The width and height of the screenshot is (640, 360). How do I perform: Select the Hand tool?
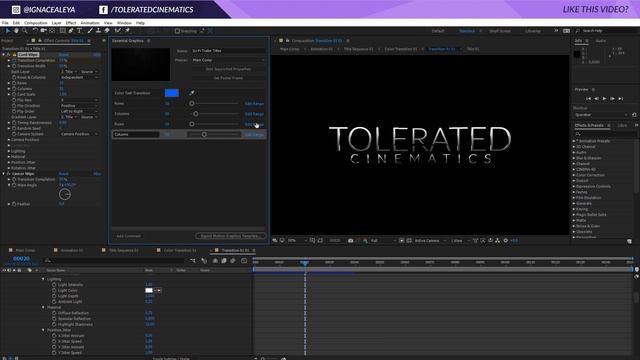point(16,31)
